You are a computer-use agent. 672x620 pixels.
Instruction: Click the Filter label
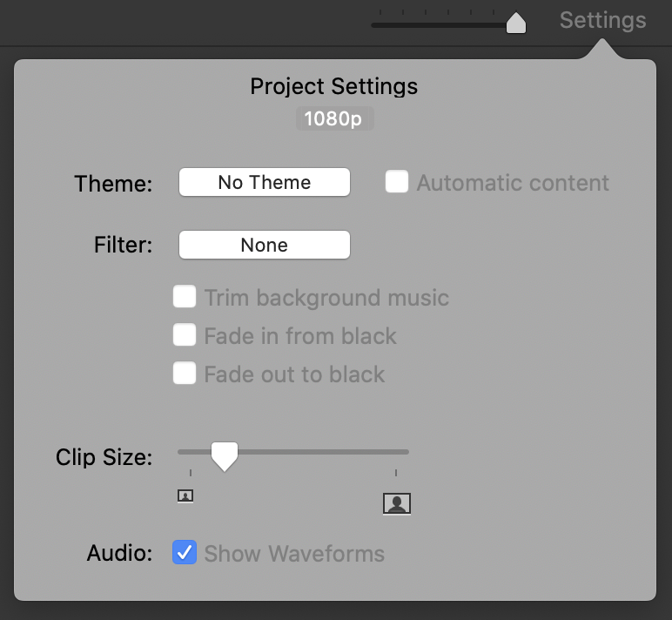(123, 246)
